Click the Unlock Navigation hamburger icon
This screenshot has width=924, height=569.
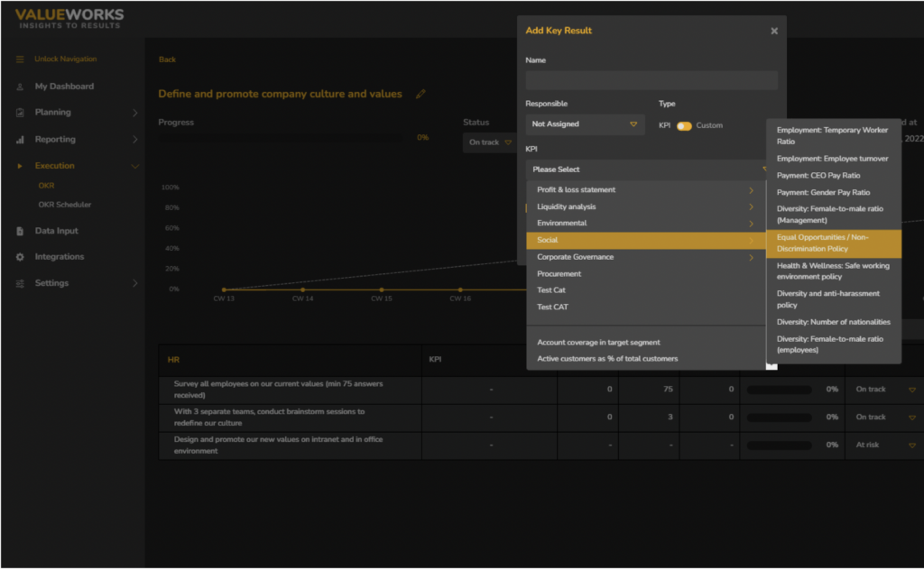pos(20,60)
